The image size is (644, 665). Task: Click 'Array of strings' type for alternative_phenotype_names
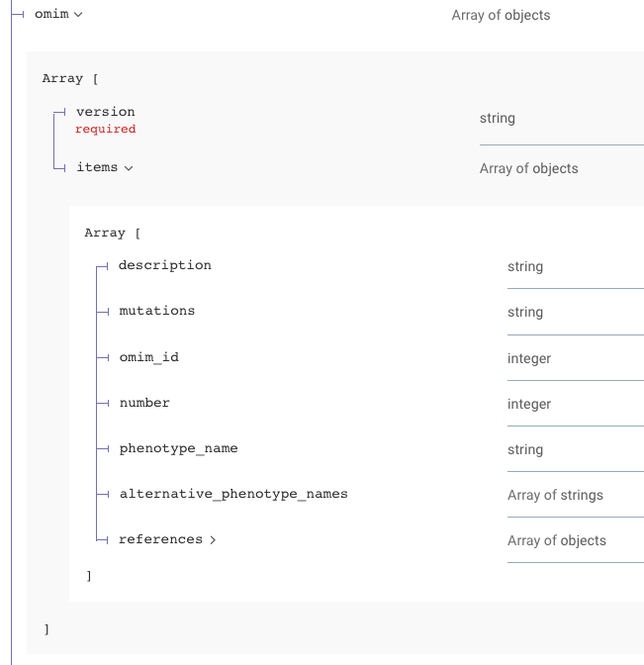tap(555, 495)
